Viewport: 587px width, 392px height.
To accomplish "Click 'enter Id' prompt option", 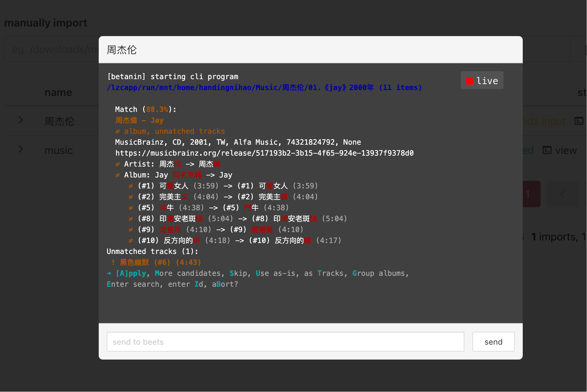I will (186, 284).
